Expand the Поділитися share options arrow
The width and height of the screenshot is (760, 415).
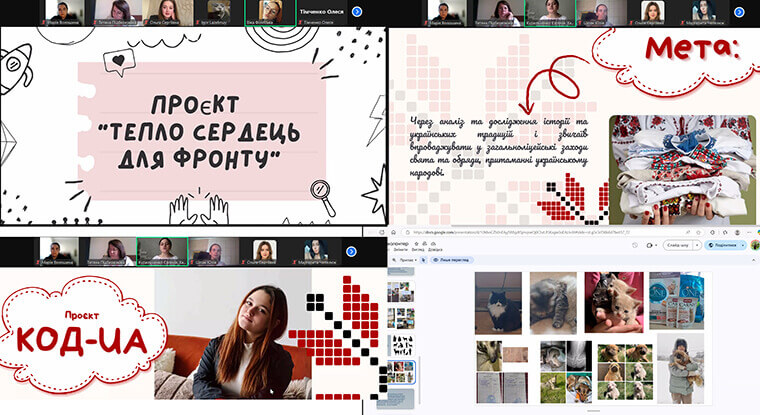click(741, 245)
